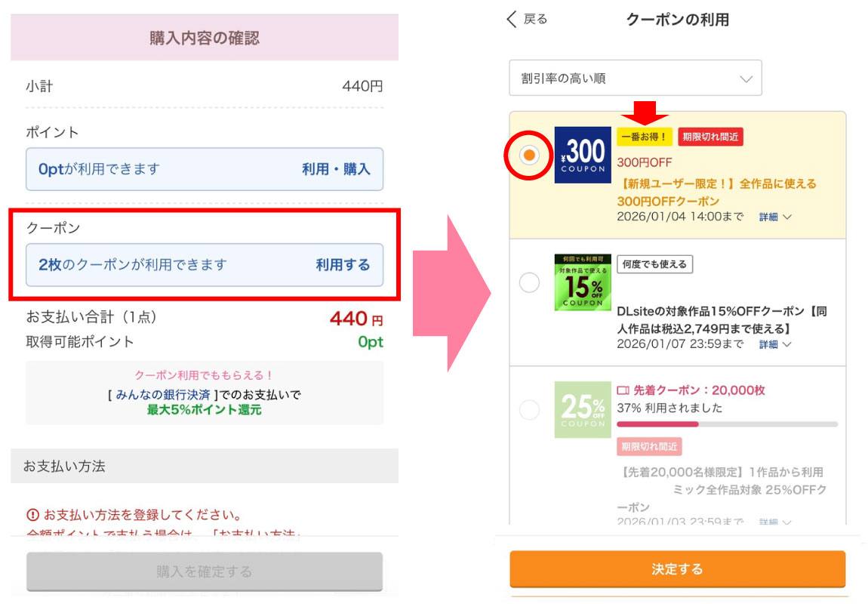Expand 詳細 for the 15%OFF coupon

(774, 344)
